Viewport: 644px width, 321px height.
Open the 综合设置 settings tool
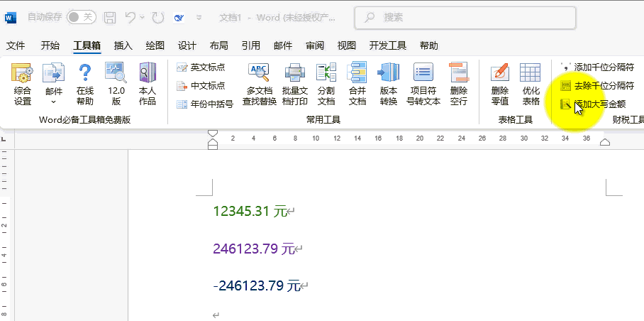[x=23, y=84]
